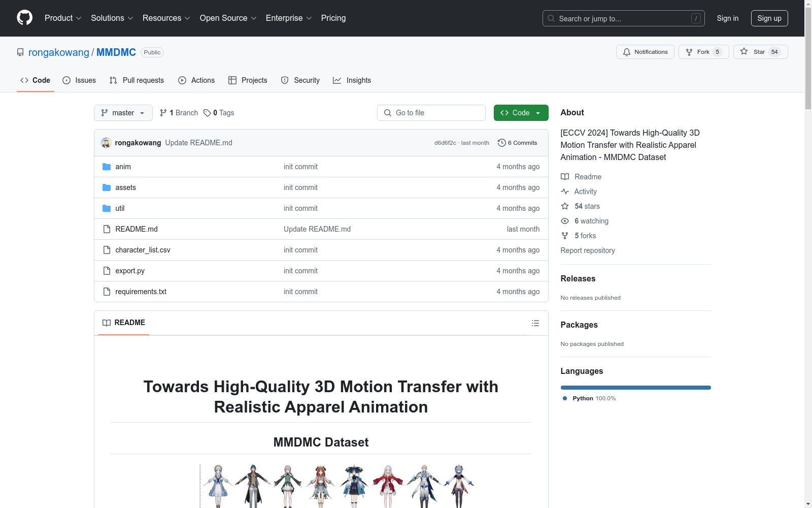
Task: Click the assets folder icon
Action: tap(107, 187)
